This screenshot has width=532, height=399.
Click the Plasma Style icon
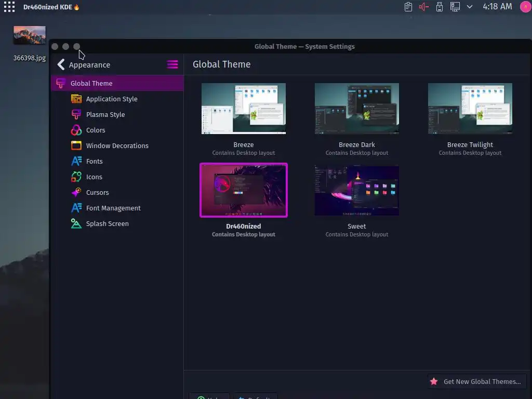coord(76,114)
